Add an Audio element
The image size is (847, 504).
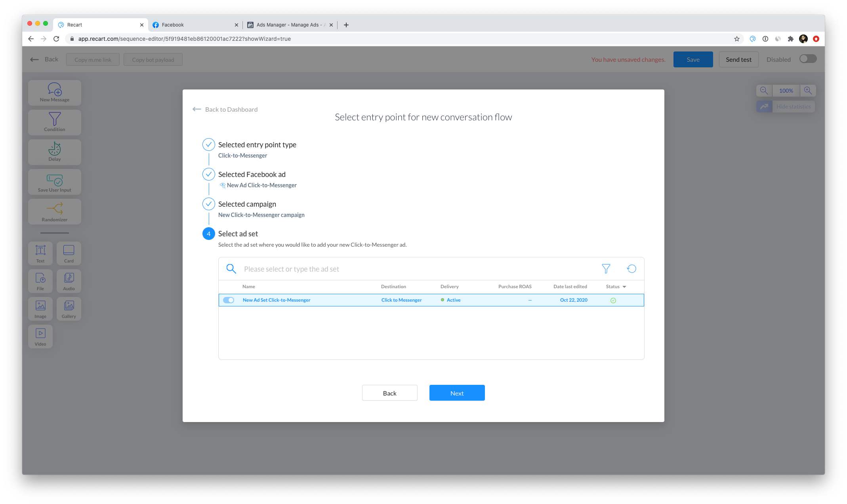click(69, 281)
